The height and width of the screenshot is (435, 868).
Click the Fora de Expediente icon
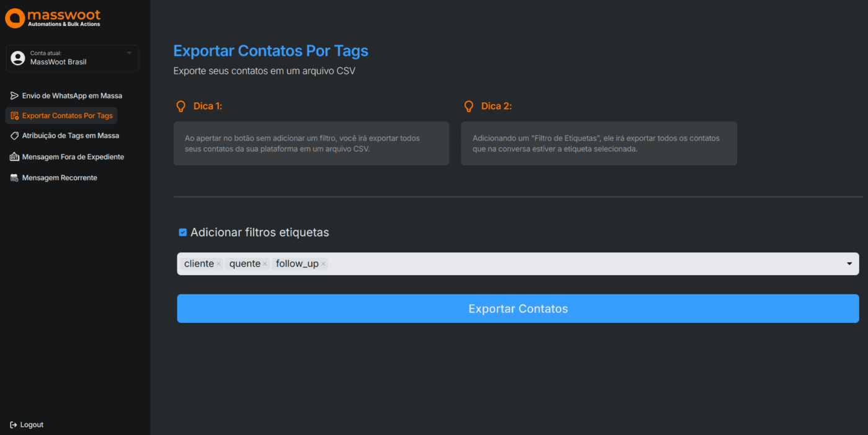coord(14,157)
